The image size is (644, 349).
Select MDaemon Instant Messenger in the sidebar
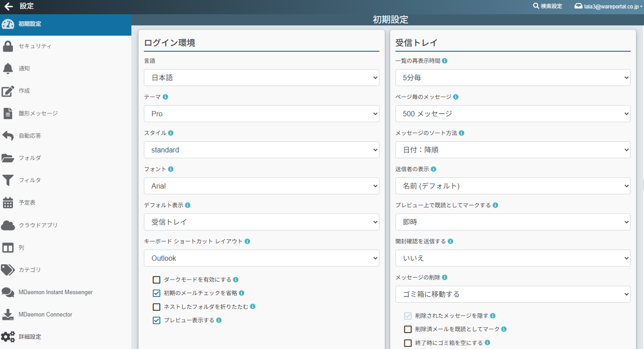pos(55,292)
